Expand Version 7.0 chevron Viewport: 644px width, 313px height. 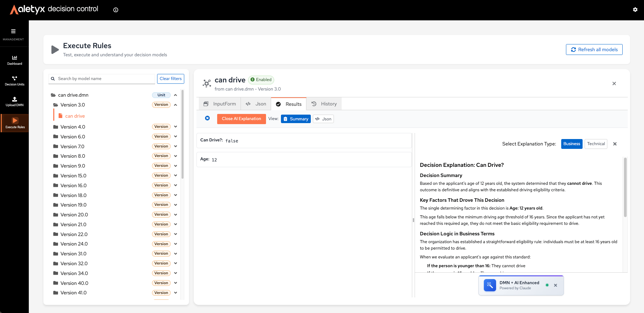click(x=175, y=146)
